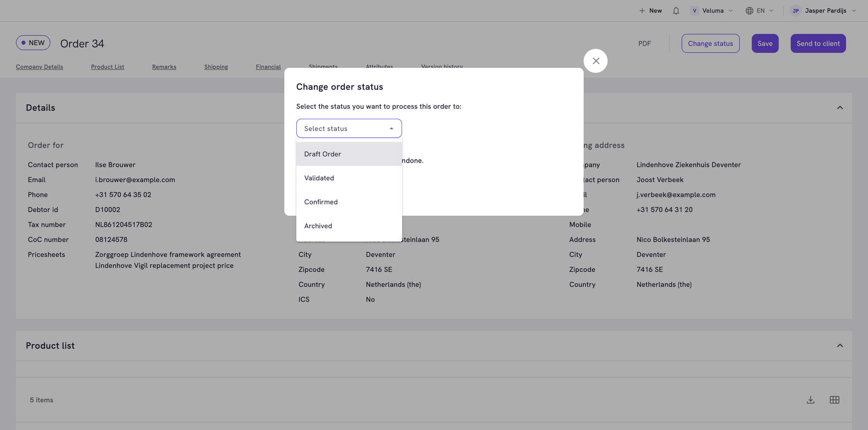Choose Draft Order status
This screenshot has height=430, width=868.
click(349, 154)
